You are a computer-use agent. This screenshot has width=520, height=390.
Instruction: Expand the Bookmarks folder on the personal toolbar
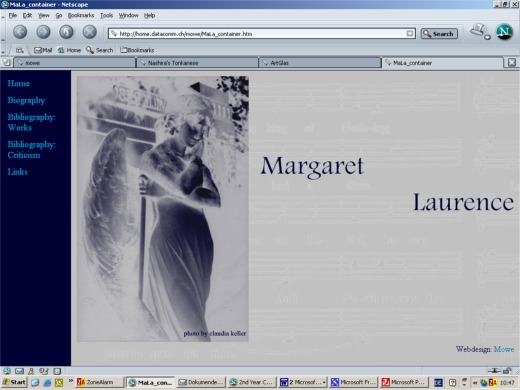coord(137,50)
